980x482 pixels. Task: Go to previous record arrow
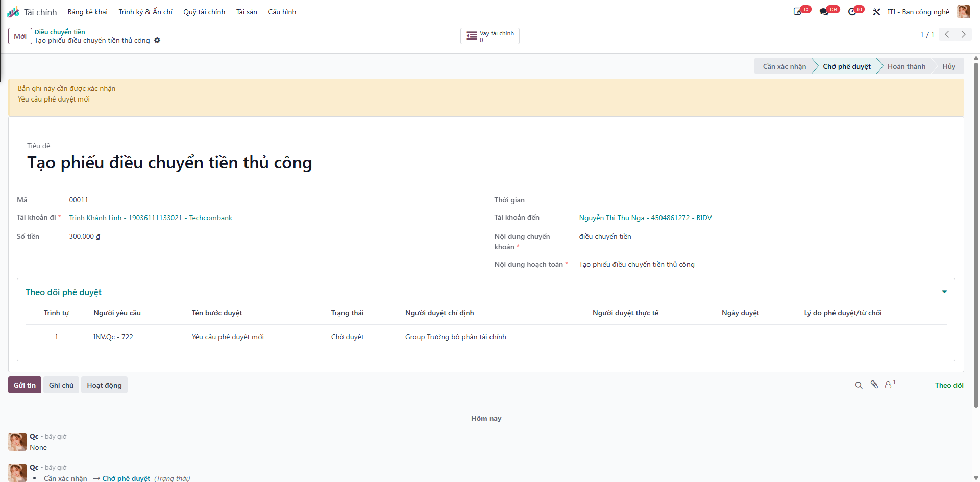[x=947, y=34]
